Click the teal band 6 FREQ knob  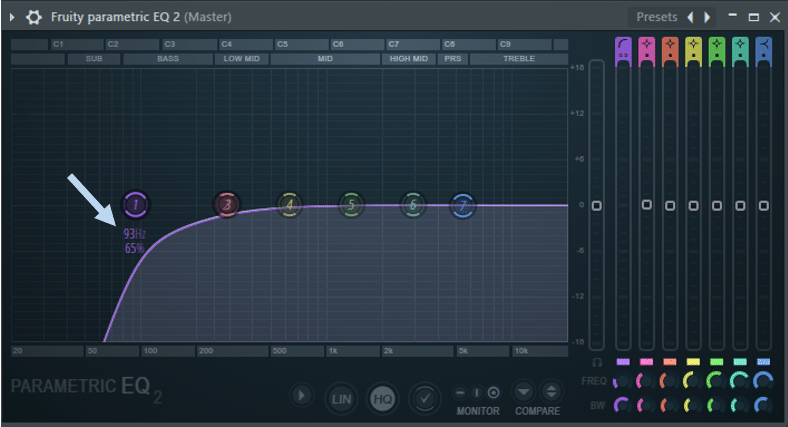739,381
